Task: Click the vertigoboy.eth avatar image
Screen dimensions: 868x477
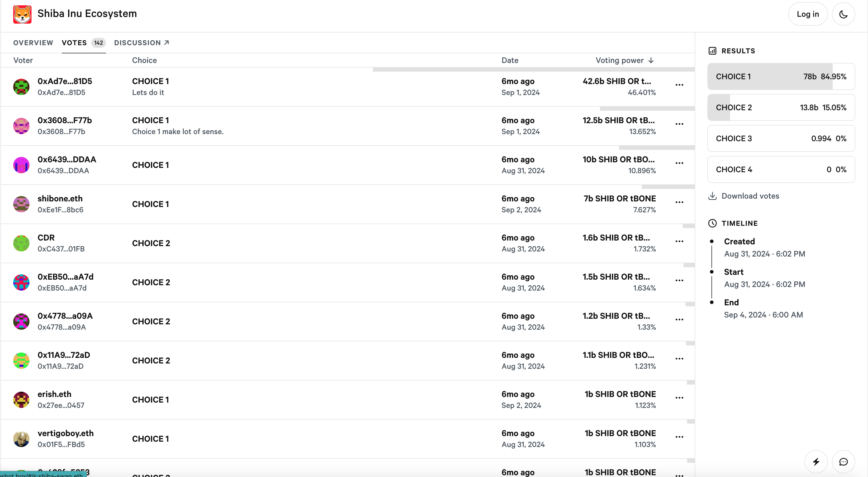Action: 21,439
